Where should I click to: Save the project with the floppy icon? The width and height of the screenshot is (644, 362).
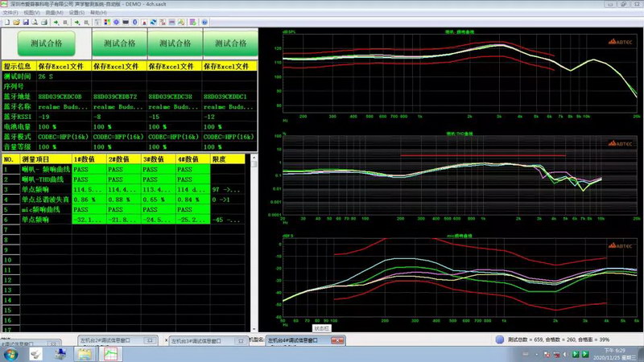point(26,23)
